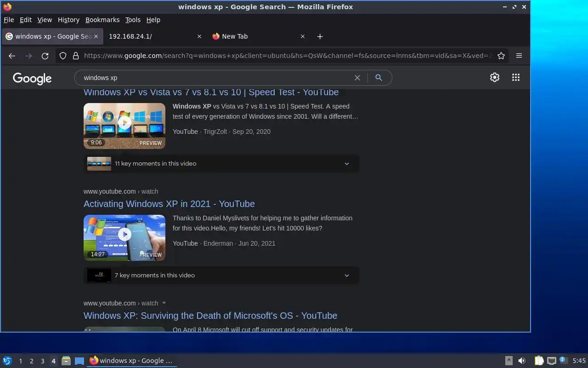Open the Firefox hamburger application menu
Viewport: 588px width, 368px height.
coord(519,56)
